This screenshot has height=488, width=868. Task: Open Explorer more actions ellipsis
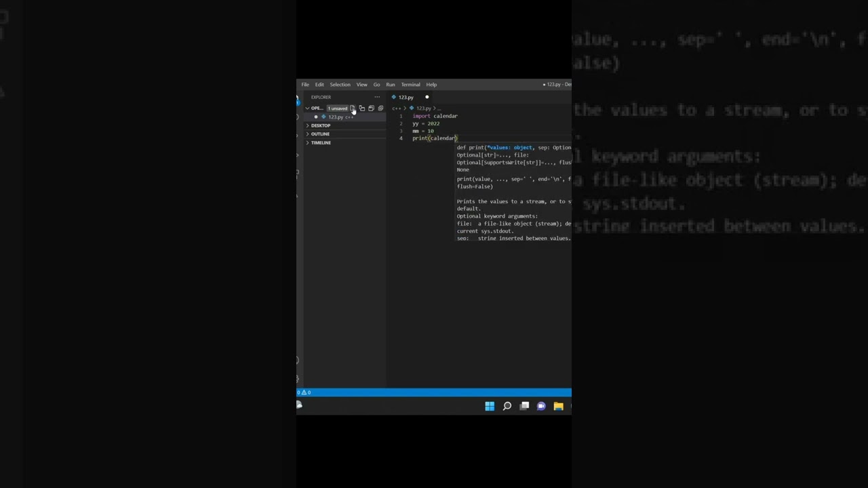click(x=377, y=97)
